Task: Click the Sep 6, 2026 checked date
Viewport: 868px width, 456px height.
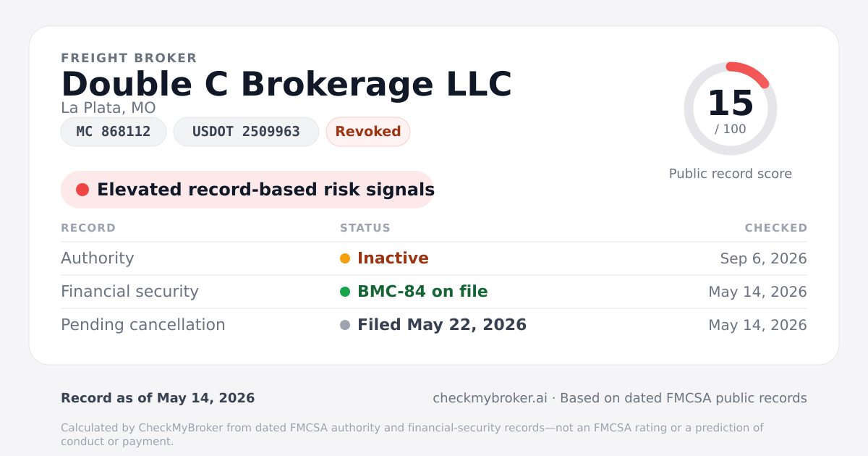Action: 764,258
